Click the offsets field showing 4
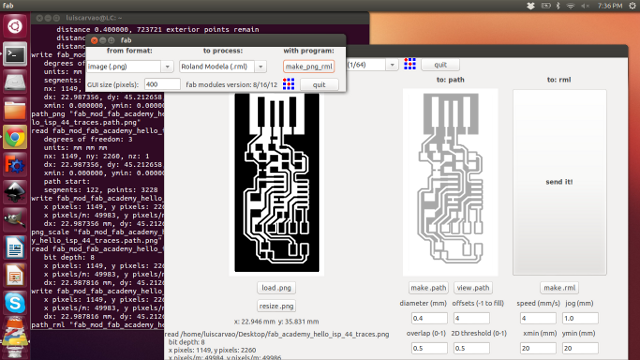This screenshot has width=640, height=360. click(x=471, y=318)
